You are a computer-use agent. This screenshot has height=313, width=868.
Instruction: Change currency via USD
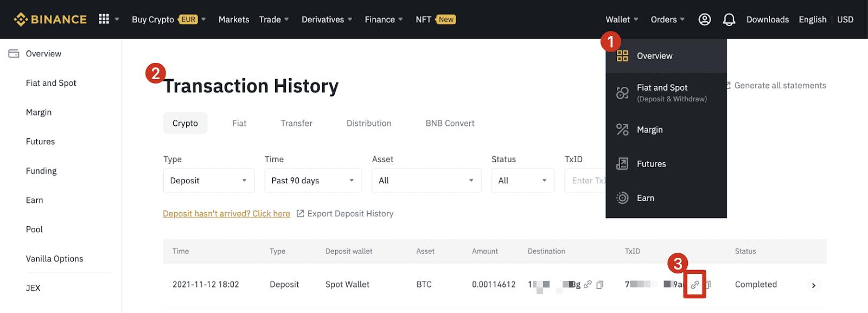point(845,20)
